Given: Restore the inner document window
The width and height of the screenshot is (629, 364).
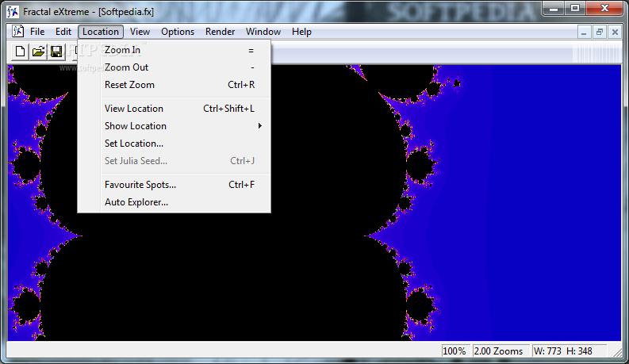Looking at the screenshot, I should click(x=600, y=32).
